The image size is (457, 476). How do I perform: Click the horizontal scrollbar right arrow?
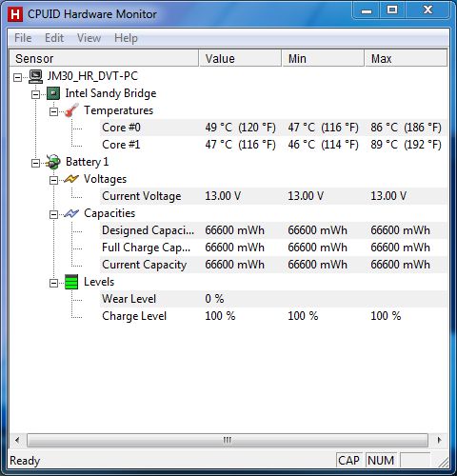(439, 440)
